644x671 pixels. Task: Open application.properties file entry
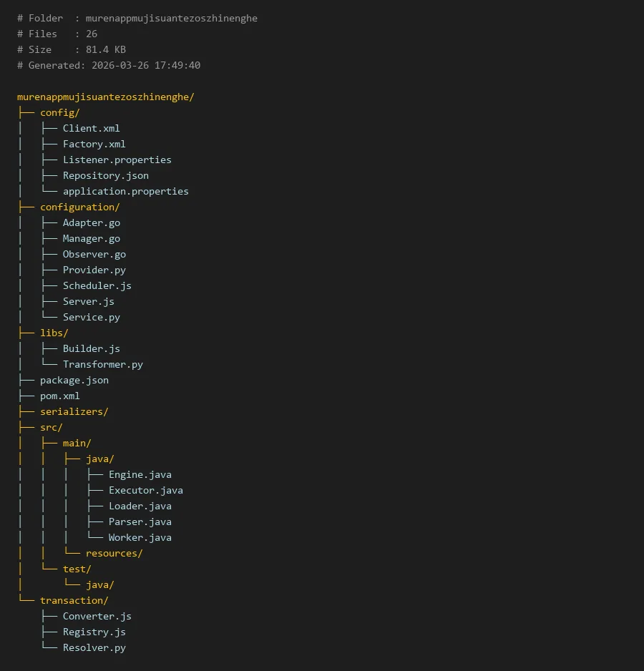click(125, 191)
